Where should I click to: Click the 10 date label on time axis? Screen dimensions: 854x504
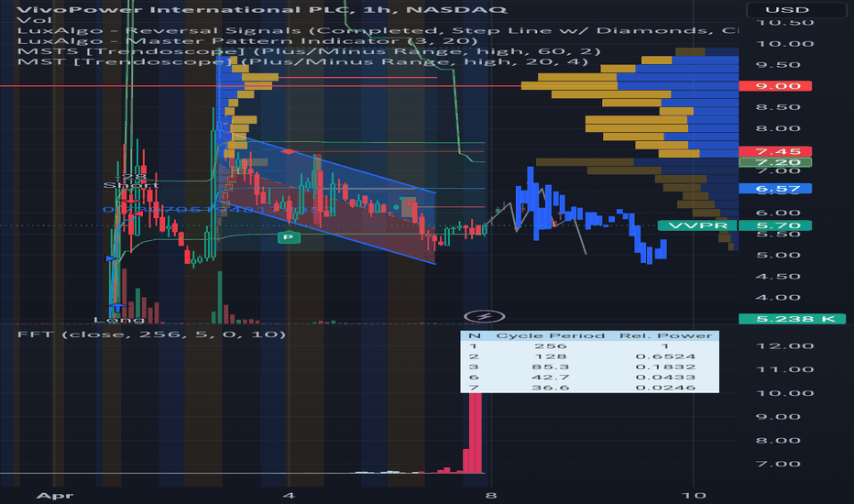[694, 495]
